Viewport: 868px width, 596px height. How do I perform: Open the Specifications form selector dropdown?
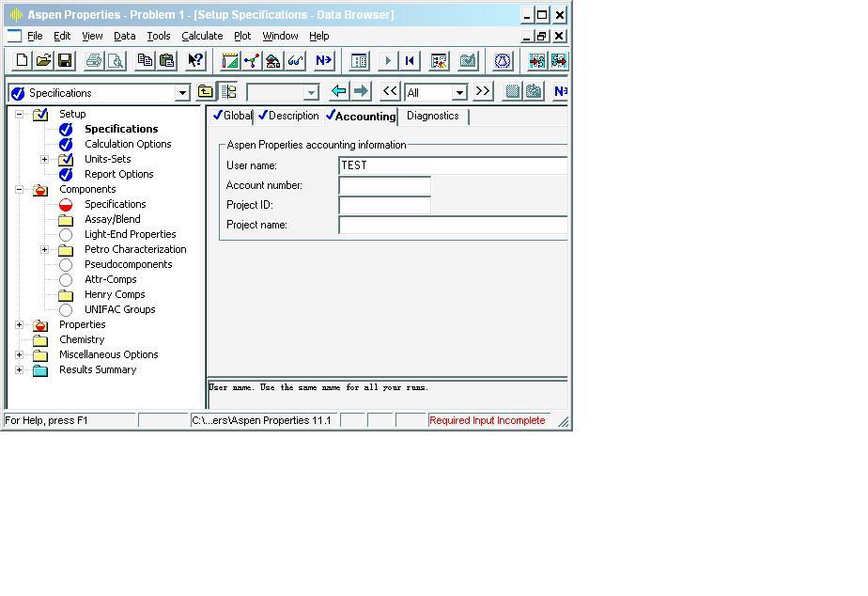pyautogui.click(x=182, y=93)
